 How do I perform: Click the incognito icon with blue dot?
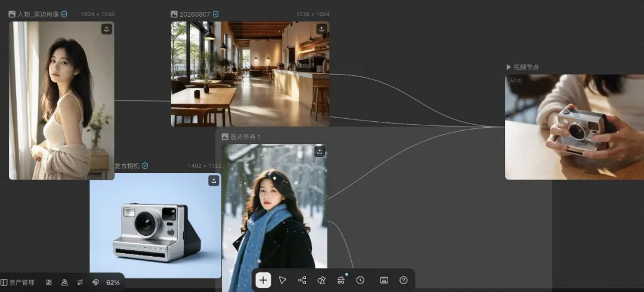(340, 280)
